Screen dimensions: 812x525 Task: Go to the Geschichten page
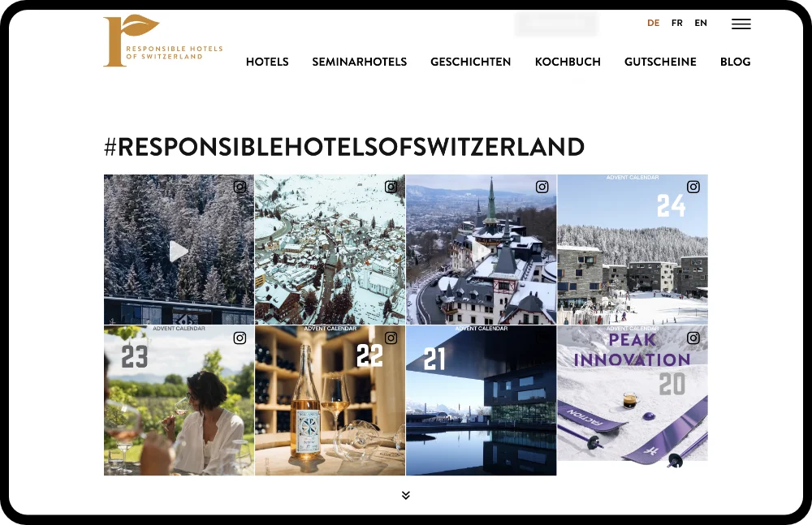click(x=471, y=62)
